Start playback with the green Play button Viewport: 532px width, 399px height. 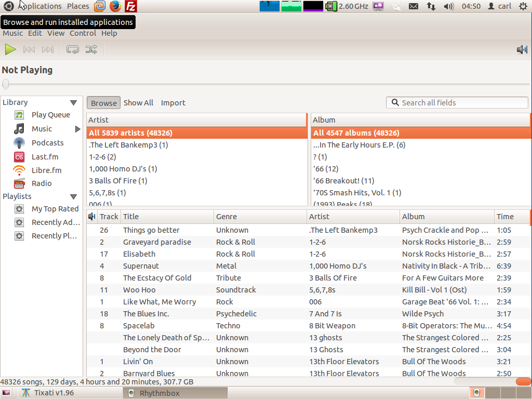tap(10, 49)
